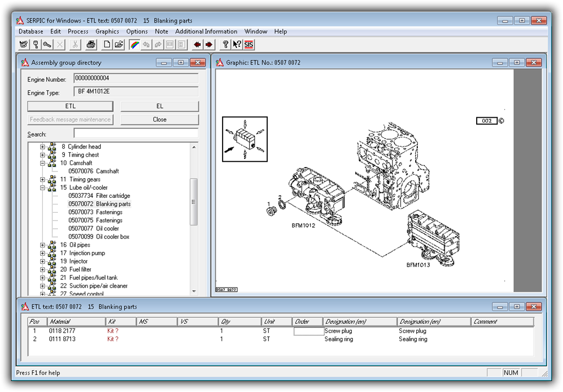Select 05070077 Oil cooler tree item
The width and height of the screenshot is (563, 392).
click(x=93, y=228)
